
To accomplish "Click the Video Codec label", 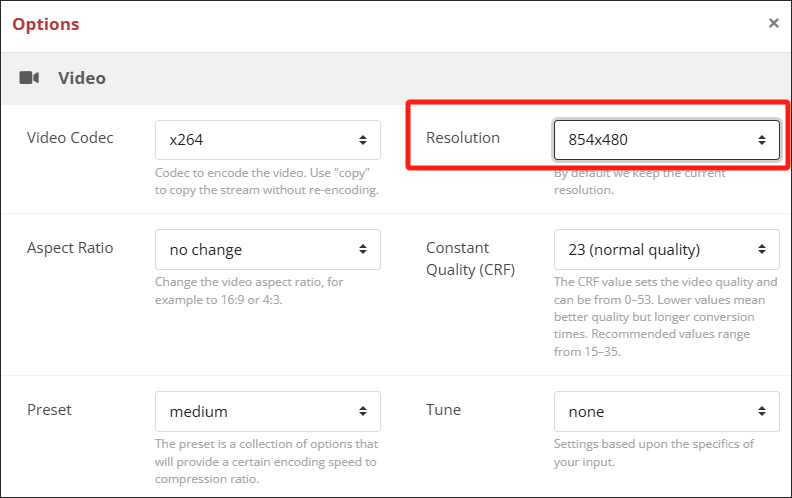I will (x=70, y=138).
